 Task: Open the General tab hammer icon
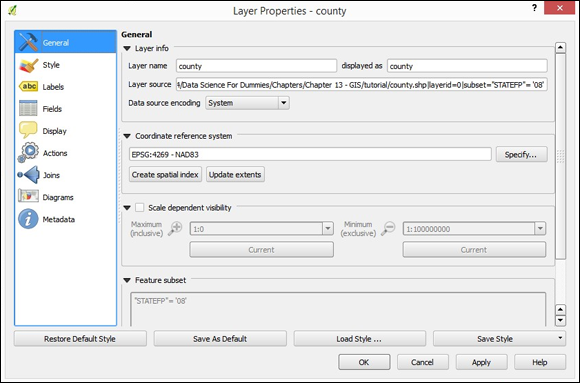(28, 42)
